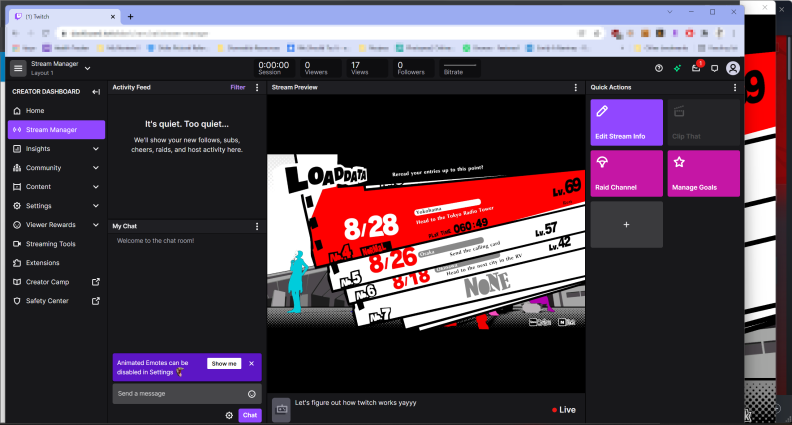
Task: Open the Stream Preview options menu
Action: pos(575,87)
